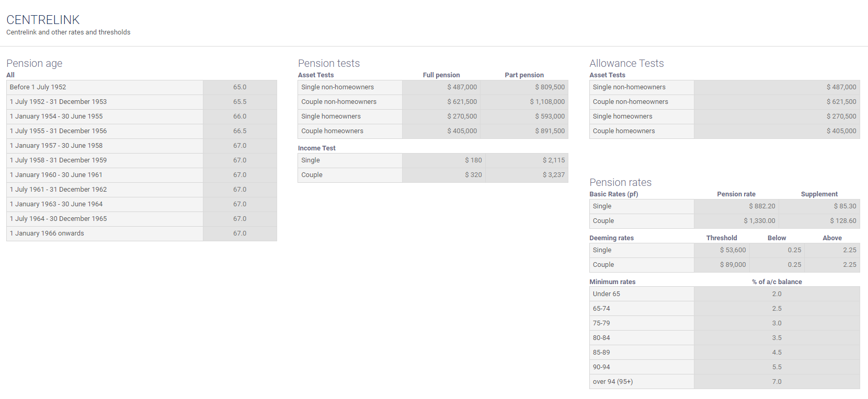Screen dimensions: 868x399
Task: Edit pension age for 1 January 1957 - 30 June 1958
Action: [240, 146]
